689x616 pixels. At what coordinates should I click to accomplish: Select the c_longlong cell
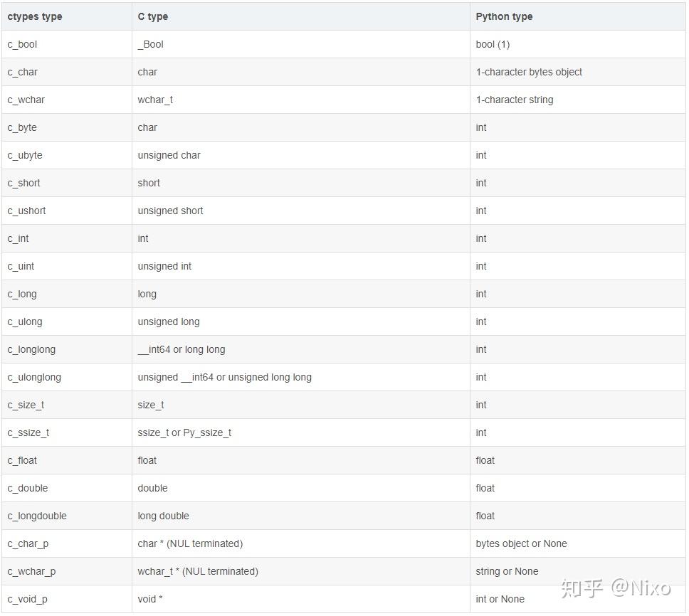(31, 349)
